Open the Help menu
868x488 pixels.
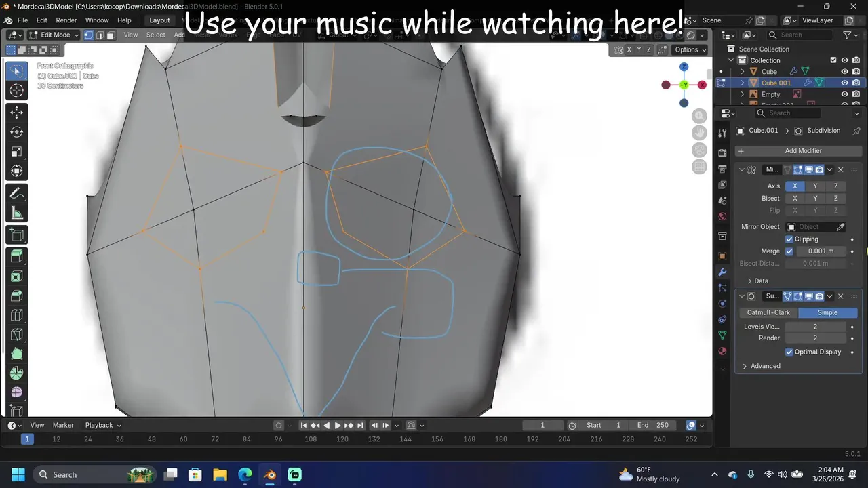click(x=124, y=20)
